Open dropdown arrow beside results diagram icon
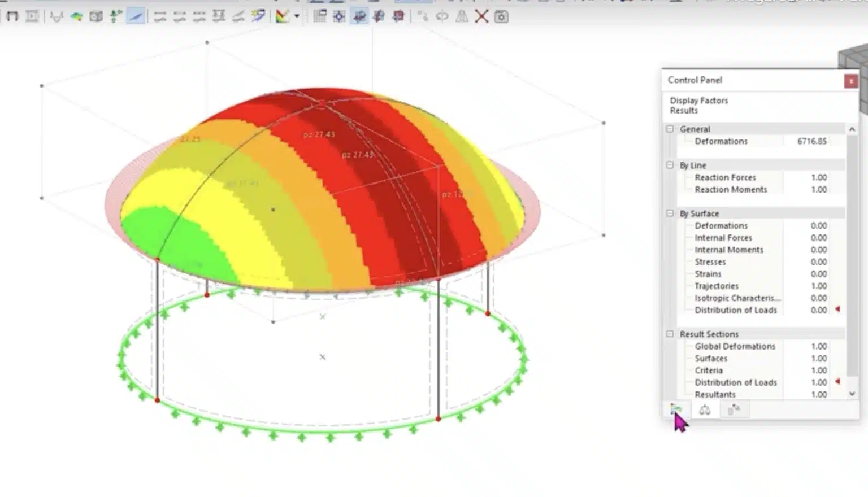The image size is (868, 497). point(297,16)
